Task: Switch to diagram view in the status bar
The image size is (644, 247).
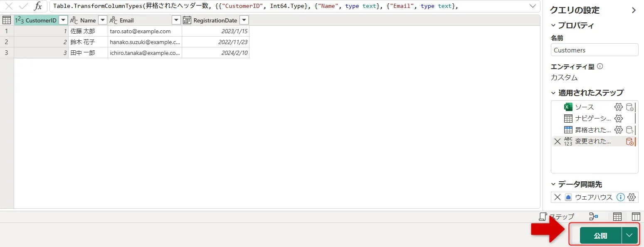Action: tap(594, 216)
